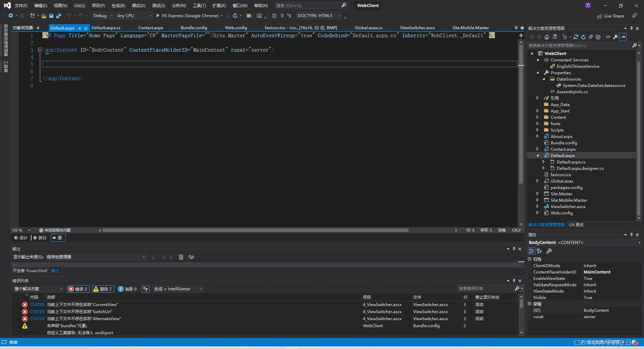Click the Open File folder icon
This screenshot has width=644, height=349.
coord(44,16)
